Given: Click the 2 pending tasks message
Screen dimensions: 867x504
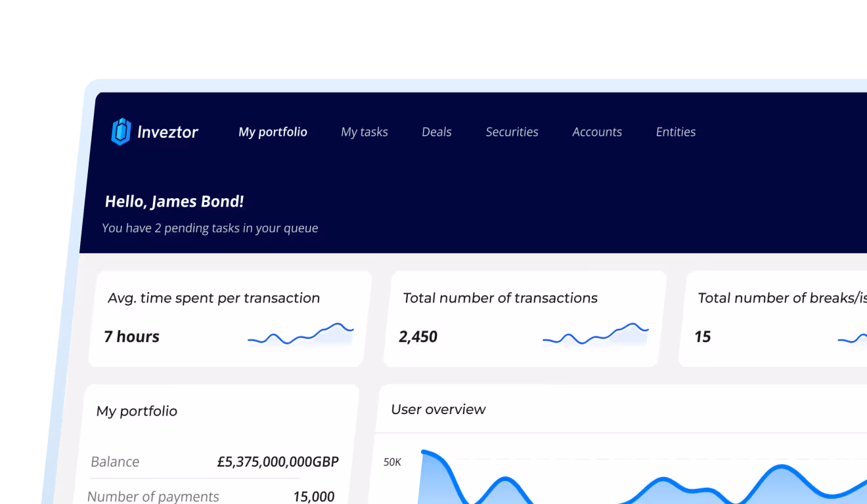Looking at the screenshot, I should (210, 228).
